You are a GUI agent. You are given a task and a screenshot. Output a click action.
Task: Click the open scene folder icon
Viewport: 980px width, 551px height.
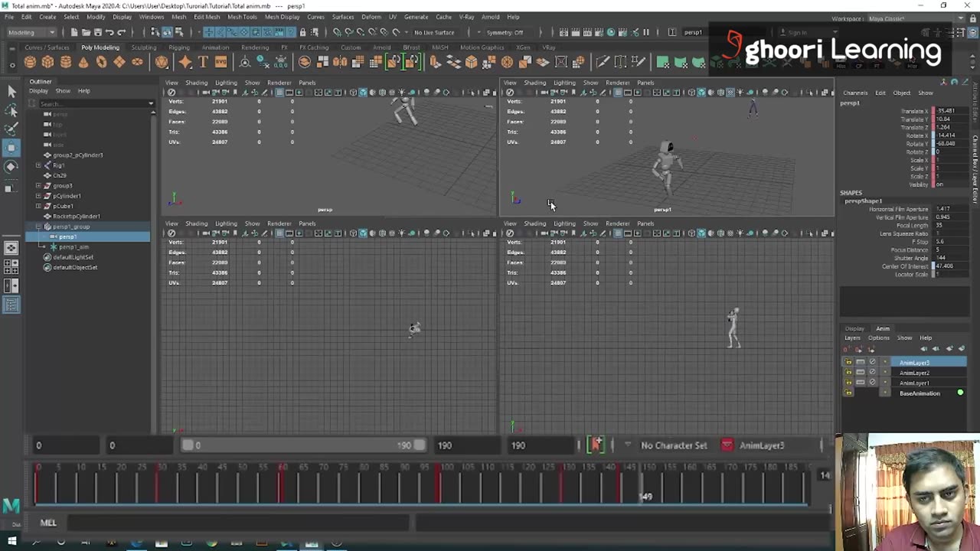point(86,32)
